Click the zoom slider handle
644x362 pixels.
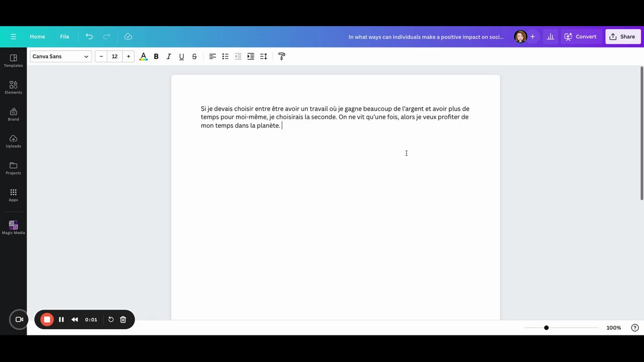click(546, 328)
